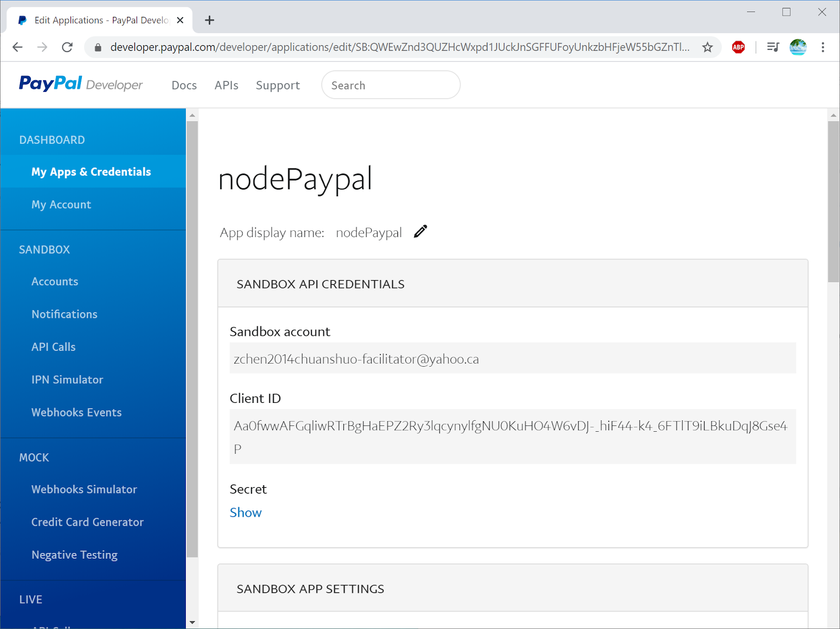Click the browser forward arrow
Image resolution: width=840 pixels, height=629 pixels.
click(43, 47)
